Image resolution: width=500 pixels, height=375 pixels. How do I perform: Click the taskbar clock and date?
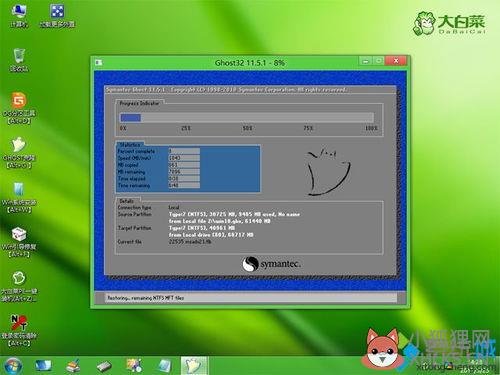point(476,366)
